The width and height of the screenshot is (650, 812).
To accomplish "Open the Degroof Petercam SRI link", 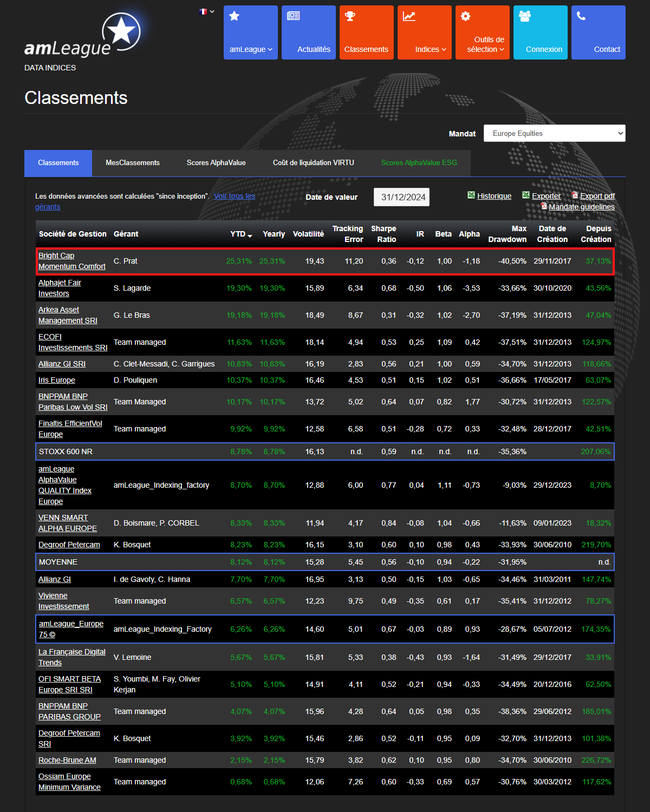I will pyautogui.click(x=69, y=738).
